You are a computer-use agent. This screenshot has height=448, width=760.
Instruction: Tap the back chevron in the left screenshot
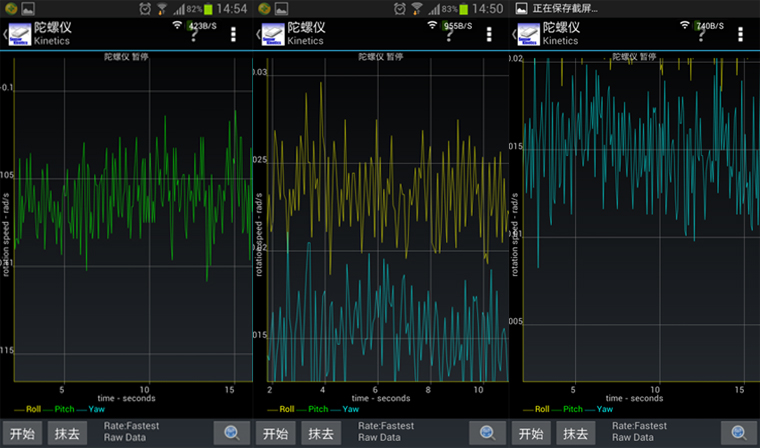click(5, 34)
